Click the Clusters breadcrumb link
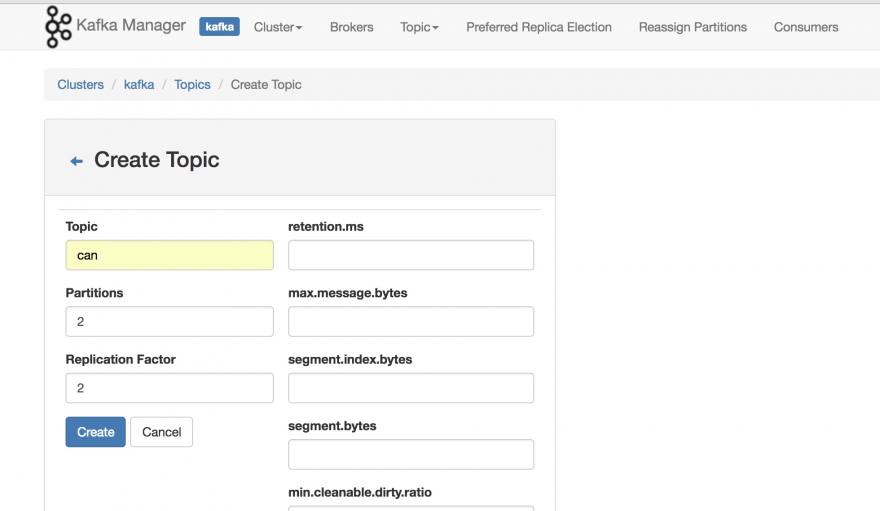The width and height of the screenshot is (880, 511). pos(81,85)
